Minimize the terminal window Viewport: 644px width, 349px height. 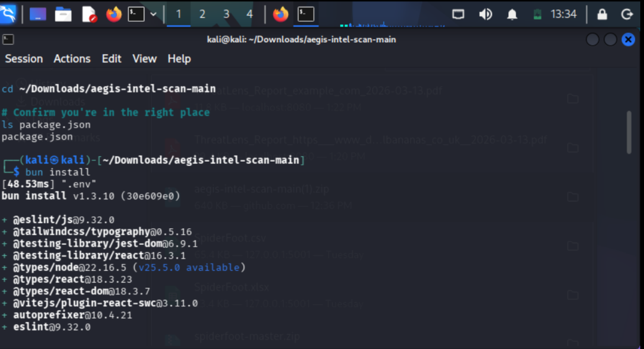[x=593, y=40]
